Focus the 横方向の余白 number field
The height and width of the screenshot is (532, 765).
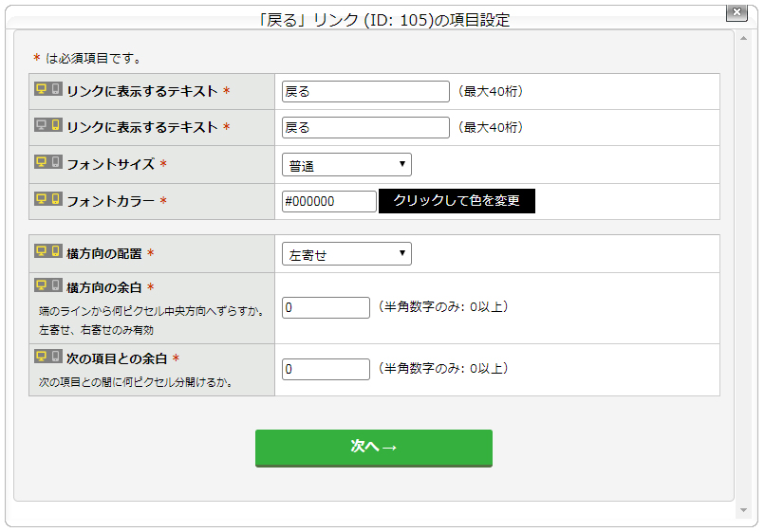(326, 307)
